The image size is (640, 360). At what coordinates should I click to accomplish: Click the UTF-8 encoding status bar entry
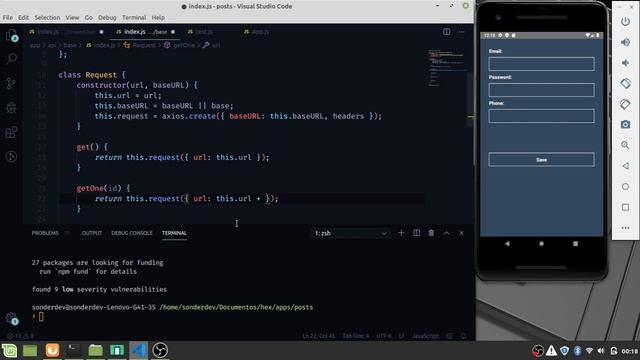384,336
